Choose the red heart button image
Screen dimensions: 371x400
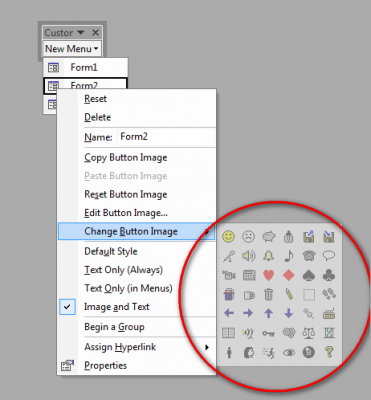pos(268,275)
